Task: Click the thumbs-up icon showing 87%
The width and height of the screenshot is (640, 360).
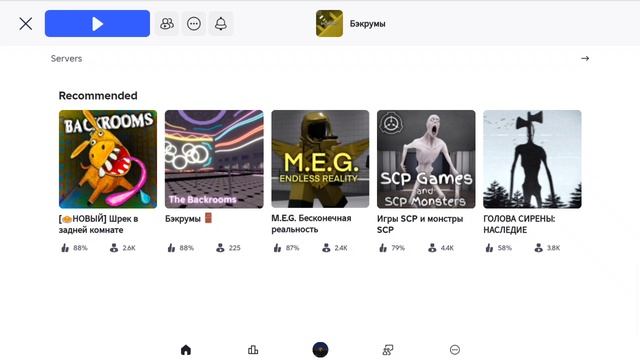Action: (278, 248)
